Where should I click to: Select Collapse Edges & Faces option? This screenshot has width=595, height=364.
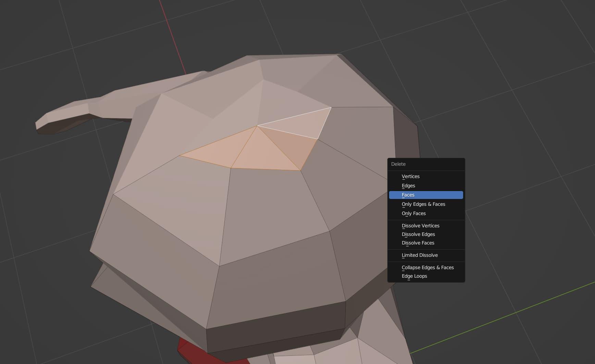pyautogui.click(x=426, y=267)
